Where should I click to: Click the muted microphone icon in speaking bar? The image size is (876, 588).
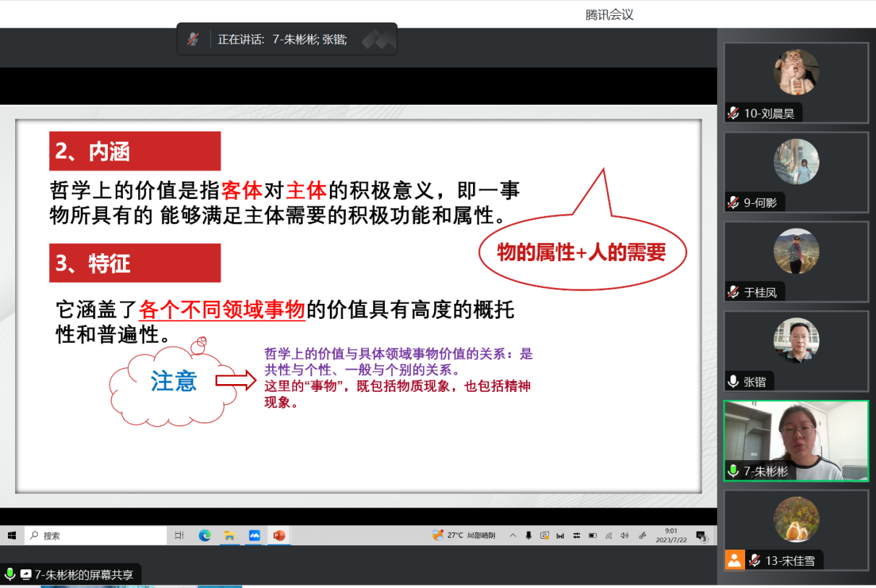point(192,40)
